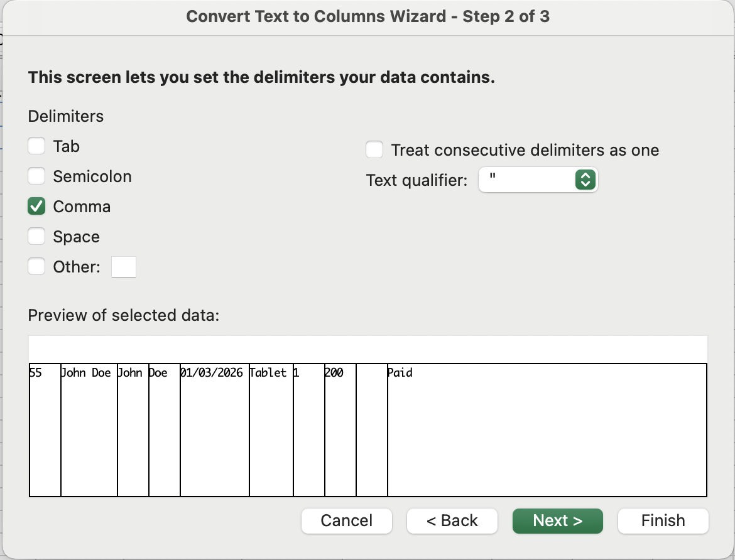The height and width of the screenshot is (560, 735).
Task: Select the John Doe preview column
Action: 89,427
